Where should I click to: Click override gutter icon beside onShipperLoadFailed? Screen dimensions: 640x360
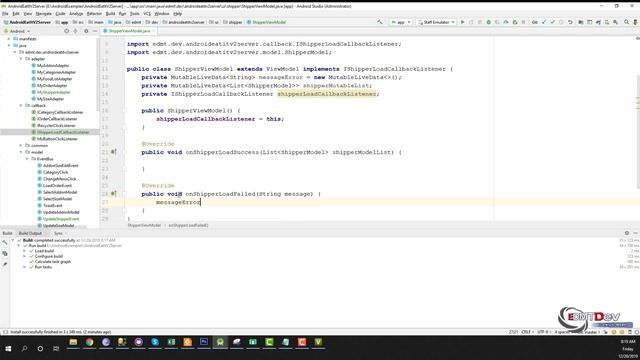tap(114, 193)
